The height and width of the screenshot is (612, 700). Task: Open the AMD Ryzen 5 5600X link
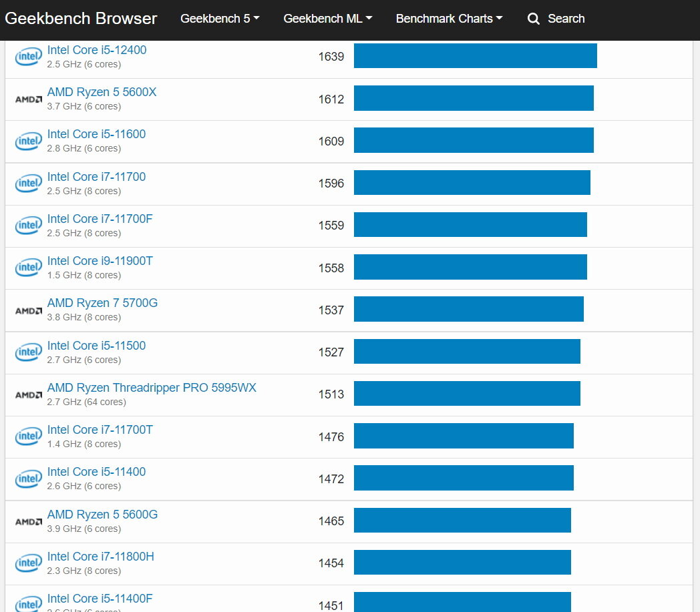102,92
